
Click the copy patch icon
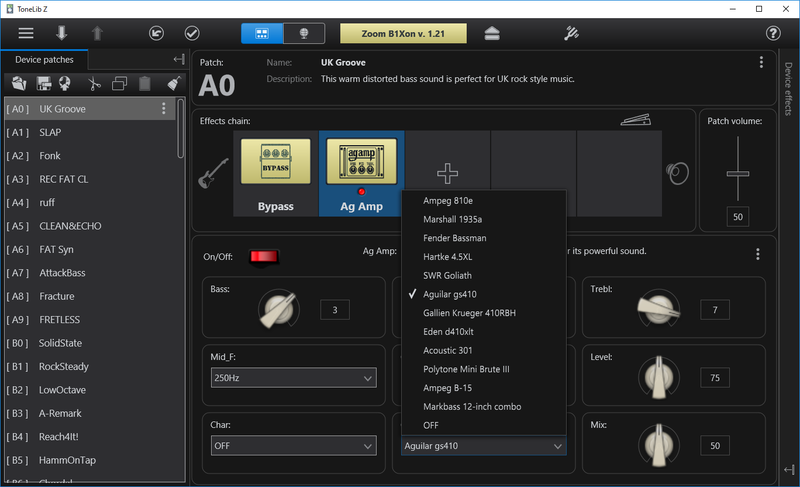pyautogui.click(x=119, y=83)
